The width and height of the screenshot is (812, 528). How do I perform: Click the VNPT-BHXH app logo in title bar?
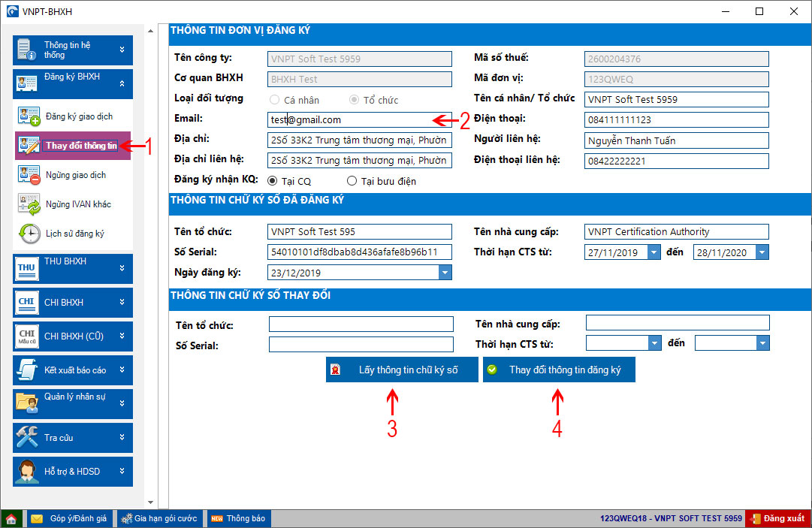click(x=13, y=11)
